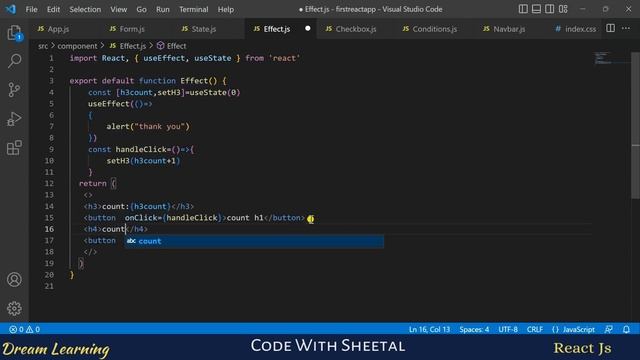
Task: Accept the count autocomplete suggestion
Action: 254,241
